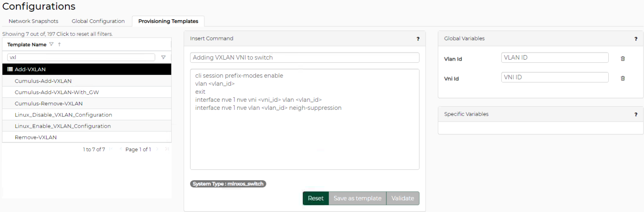
Task: Click the filter icon in Template Name header
Action: click(51, 44)
